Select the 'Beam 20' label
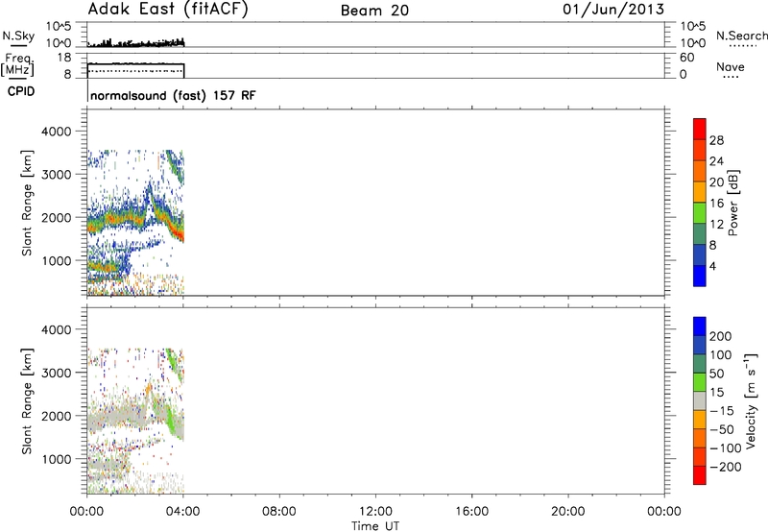The height and width of the screenshot is (532, 768). pos(374,11)
